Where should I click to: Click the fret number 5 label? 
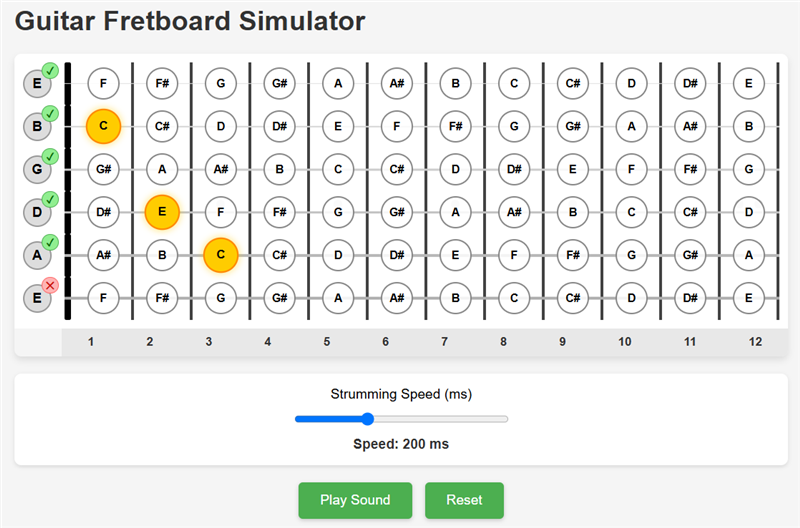(327, 342)
